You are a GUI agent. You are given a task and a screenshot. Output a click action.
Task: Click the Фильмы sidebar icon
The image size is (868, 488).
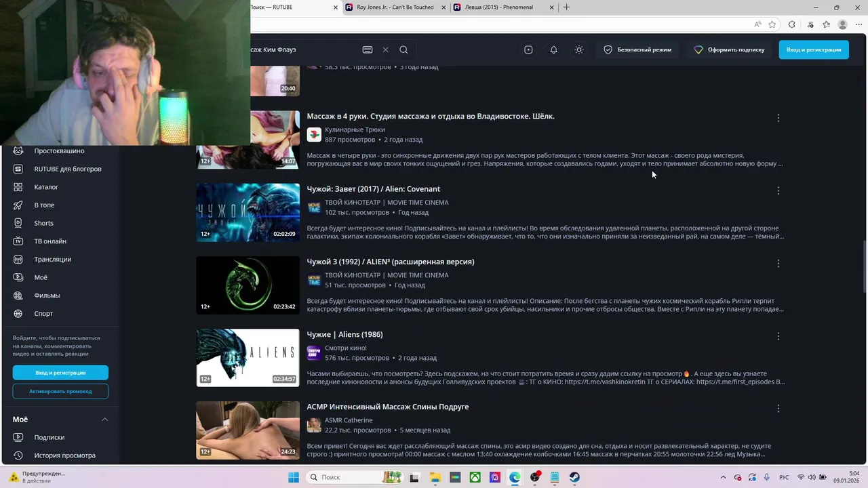click(x=19, y=296)
